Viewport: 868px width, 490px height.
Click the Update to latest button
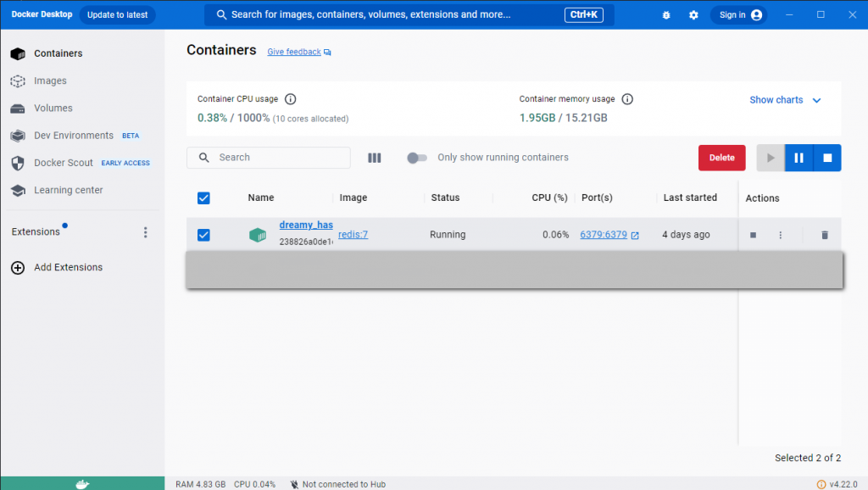point(117,15)
